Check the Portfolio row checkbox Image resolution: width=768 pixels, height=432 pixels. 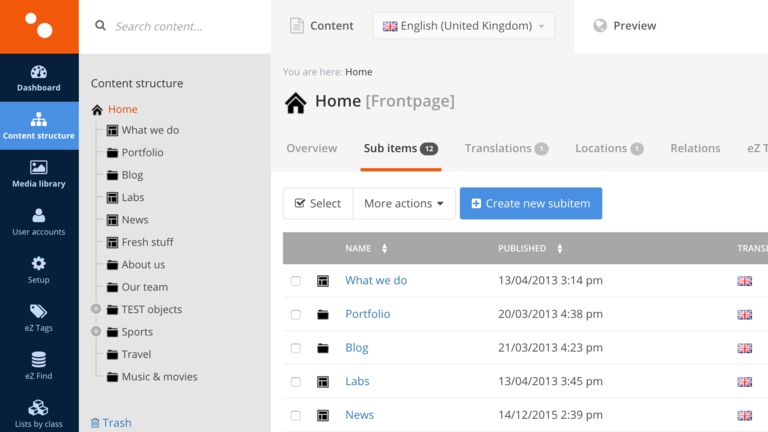coord(296,314)
